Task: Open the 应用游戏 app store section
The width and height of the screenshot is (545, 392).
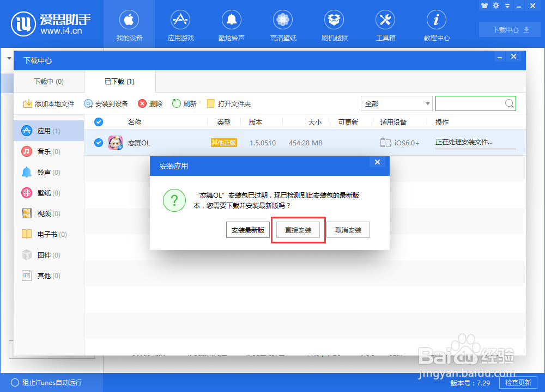Action: coord(180,24)
